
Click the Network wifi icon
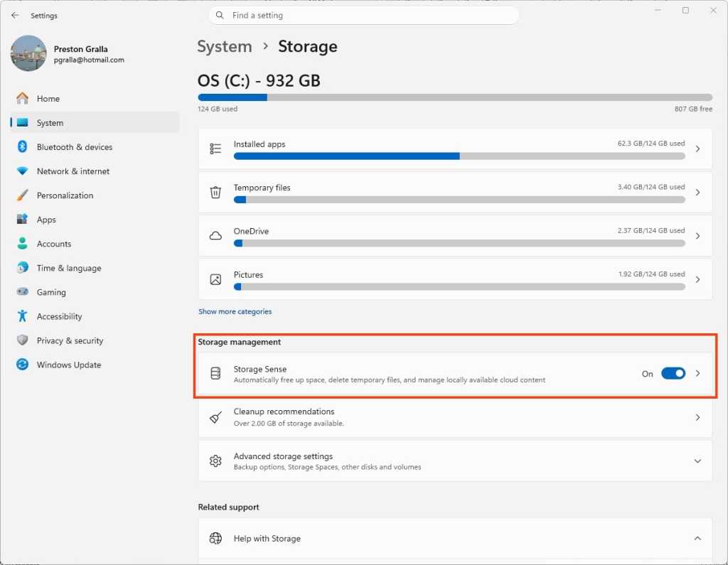click(x=22, y=171)
